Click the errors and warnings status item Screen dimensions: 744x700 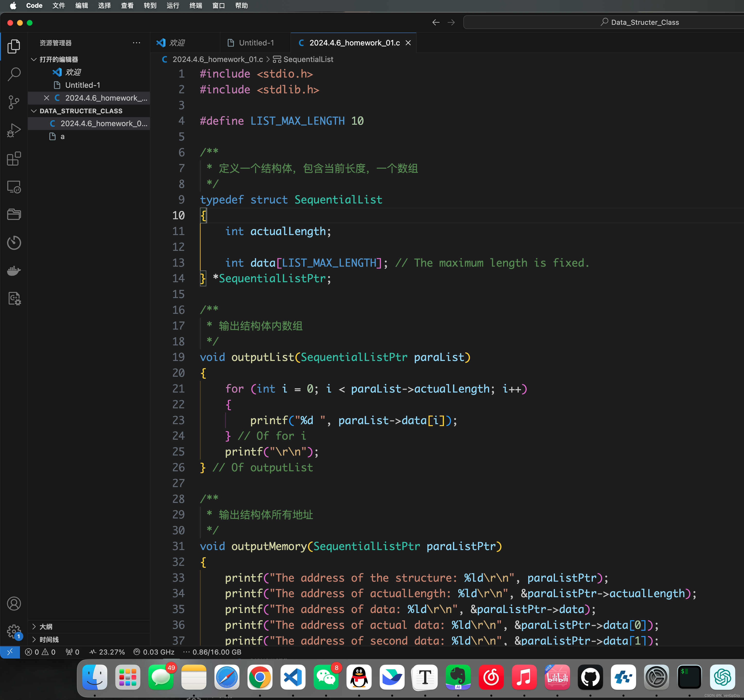pyautogui.click(x=40, y=652)
